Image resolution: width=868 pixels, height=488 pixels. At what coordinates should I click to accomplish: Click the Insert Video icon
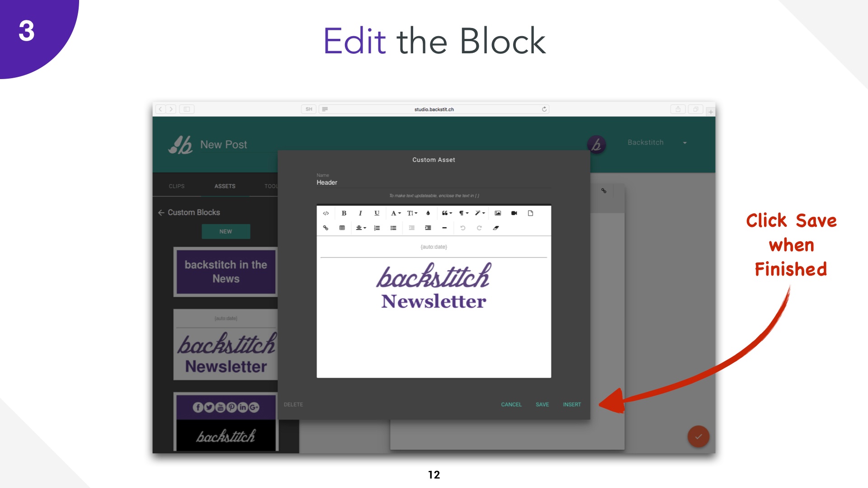click(x=513, y=213)
